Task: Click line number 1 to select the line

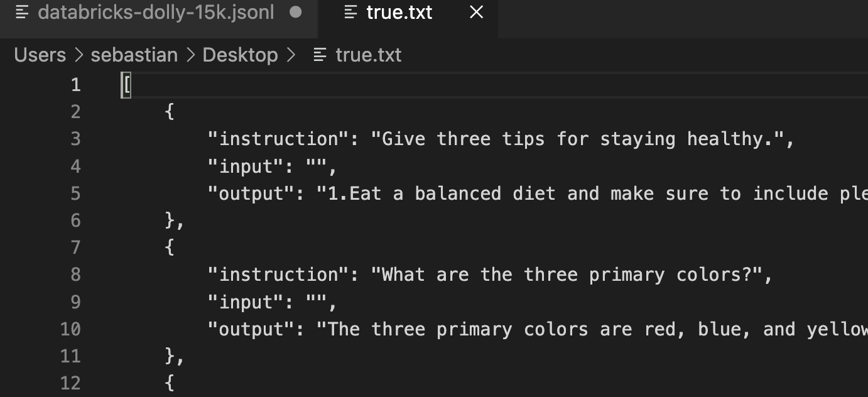Action: pos(75,84)
